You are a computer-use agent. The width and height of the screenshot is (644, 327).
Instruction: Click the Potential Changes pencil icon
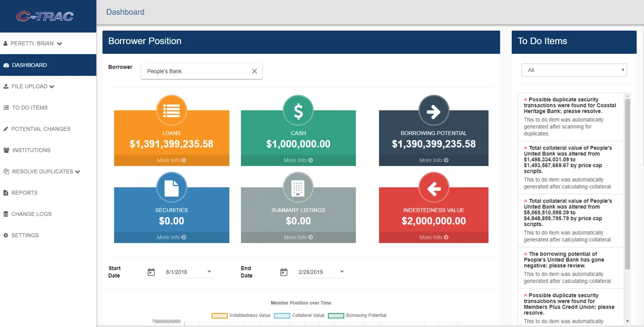[x=6, y=129]
